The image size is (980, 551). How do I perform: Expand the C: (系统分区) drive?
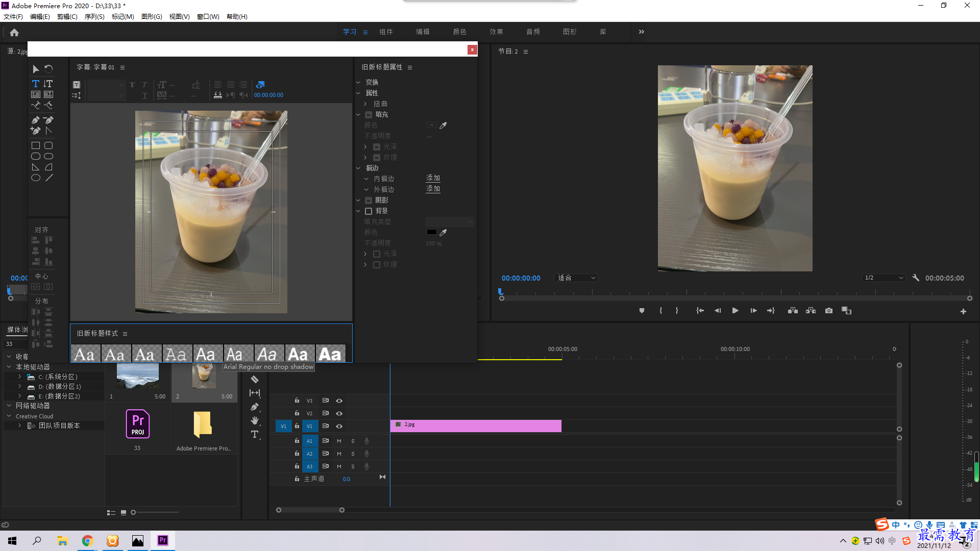(19, 377)
